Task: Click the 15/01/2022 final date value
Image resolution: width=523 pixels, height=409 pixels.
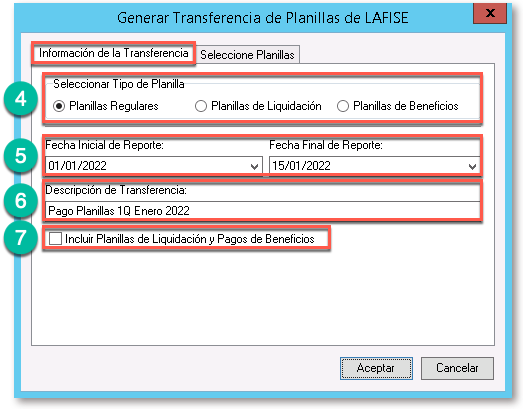Action: (x=301, y=166)
